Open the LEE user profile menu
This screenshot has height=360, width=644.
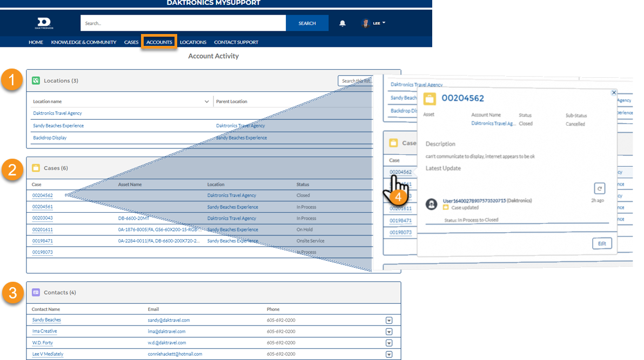374,23
